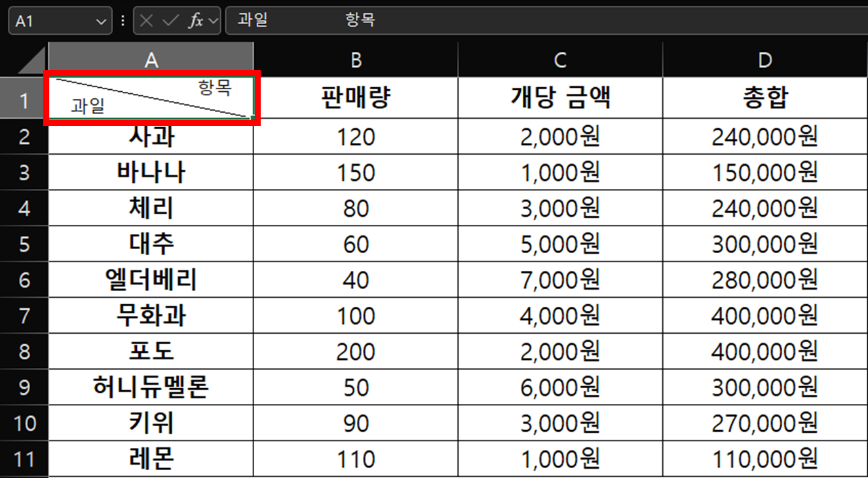Click the Enter checkmark icon beside the formula bar
Screen dimensions: 868x478
pyautogui.click(x=170, y=20)
